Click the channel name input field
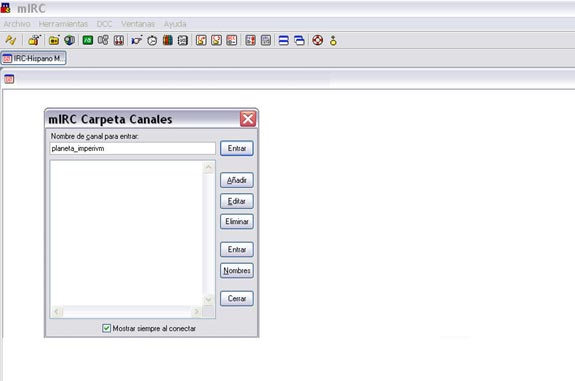 point(133,149)
